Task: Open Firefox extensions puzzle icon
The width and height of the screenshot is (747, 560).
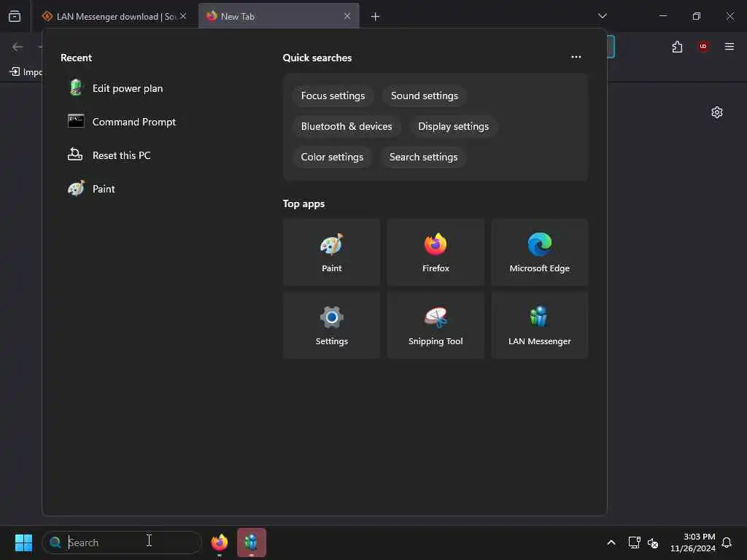Action: click(677, 47)
